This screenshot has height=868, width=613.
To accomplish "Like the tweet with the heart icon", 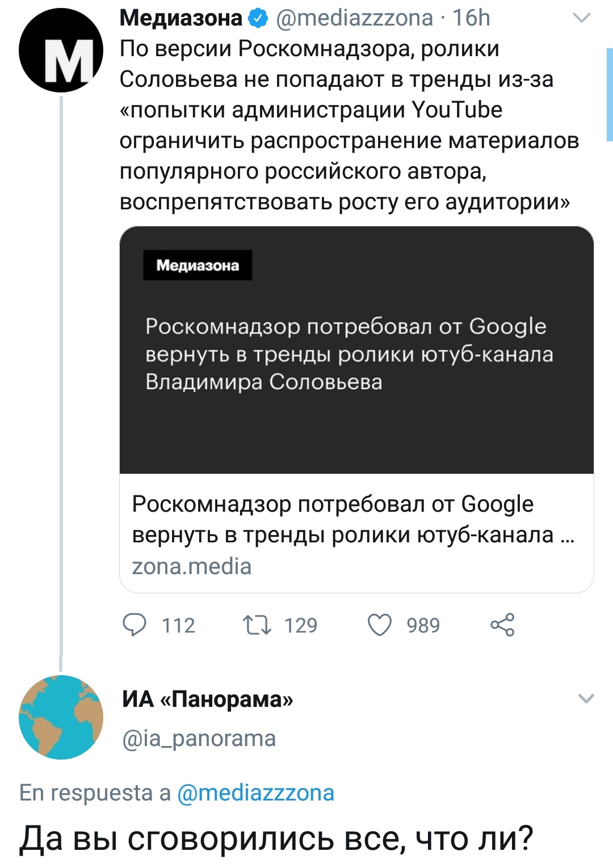I will point(380,625).
